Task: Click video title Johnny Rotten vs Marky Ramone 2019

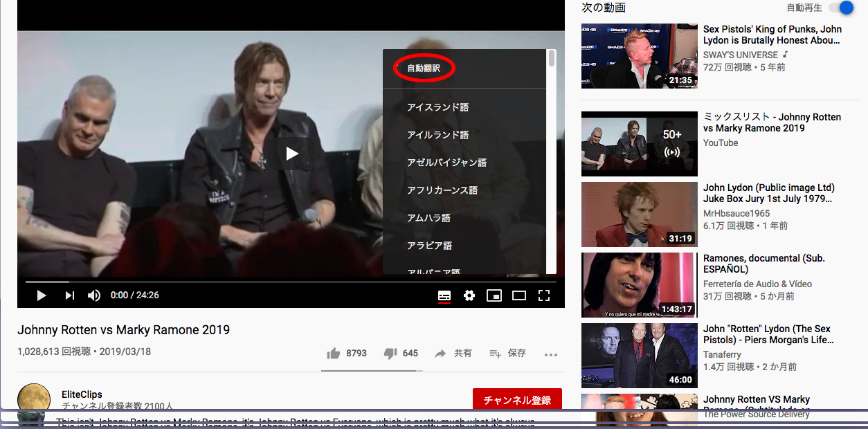Action: coord(123,330)
